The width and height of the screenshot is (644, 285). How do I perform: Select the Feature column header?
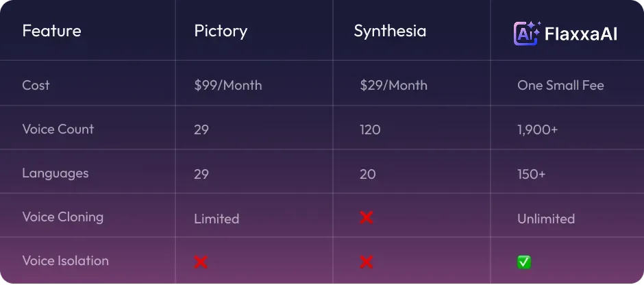tap(52, 31)
